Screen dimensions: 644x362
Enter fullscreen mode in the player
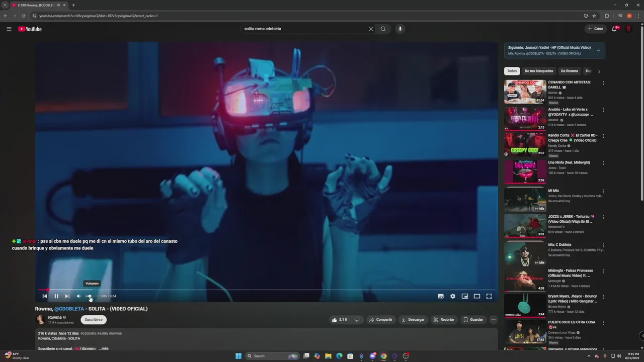(x=489, y=296)
